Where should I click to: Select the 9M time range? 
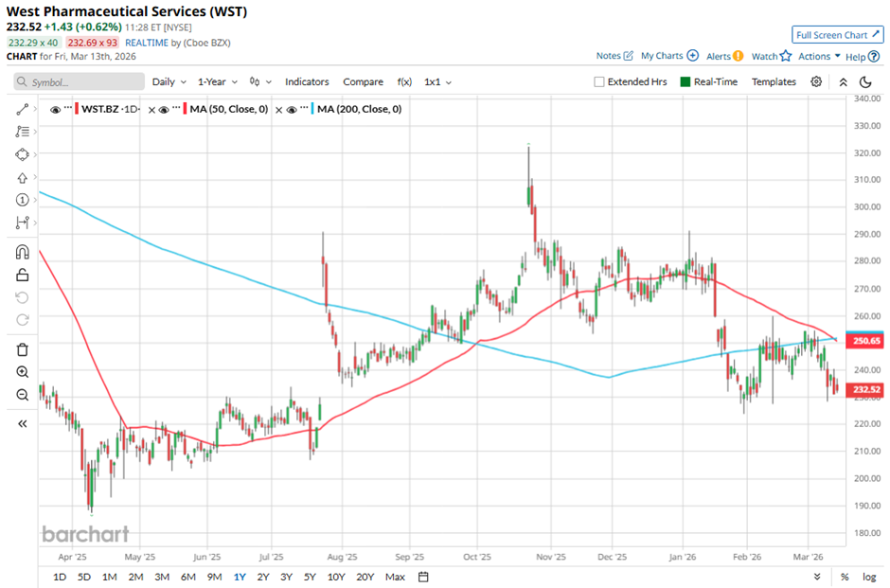[215, 577]
